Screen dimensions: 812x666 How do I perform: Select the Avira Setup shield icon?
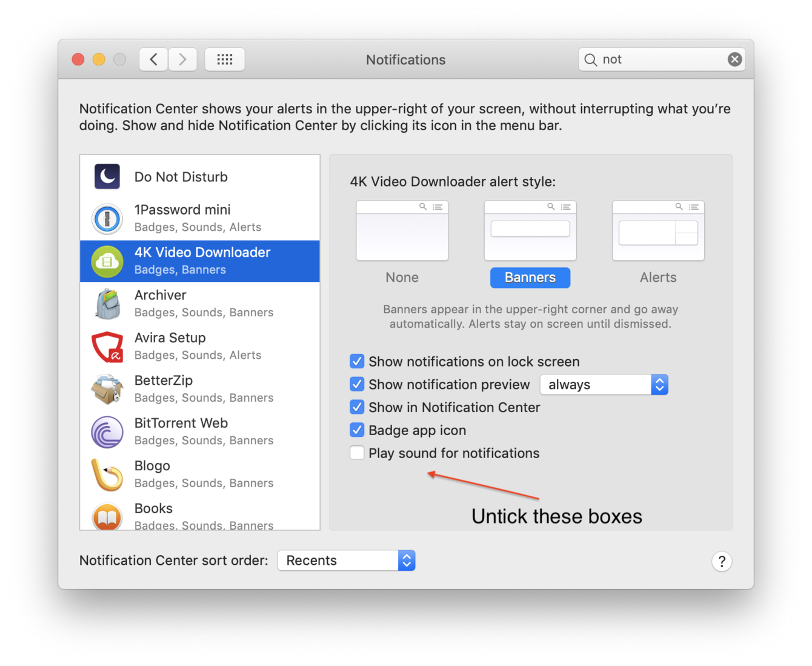click(x=107, y=346)
